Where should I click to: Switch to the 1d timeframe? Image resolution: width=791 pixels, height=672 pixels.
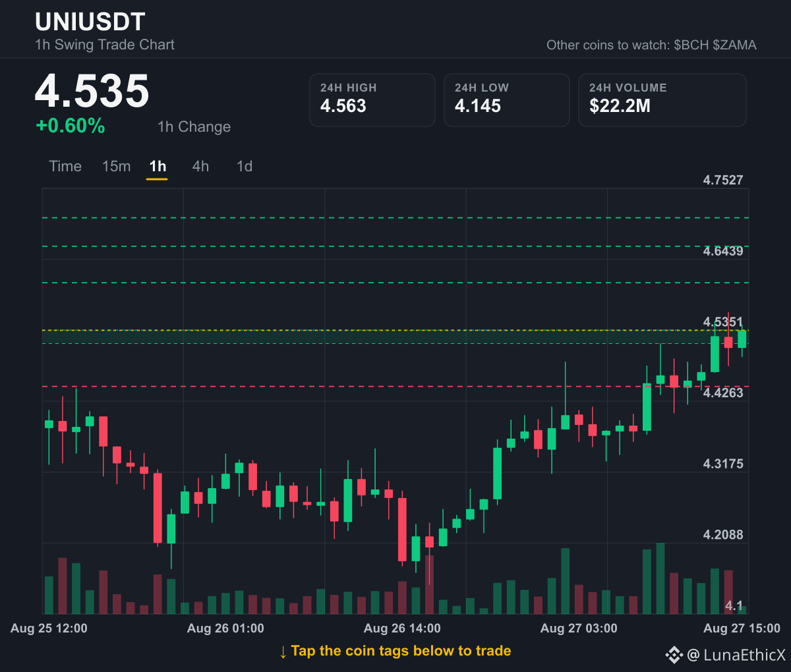245,166
